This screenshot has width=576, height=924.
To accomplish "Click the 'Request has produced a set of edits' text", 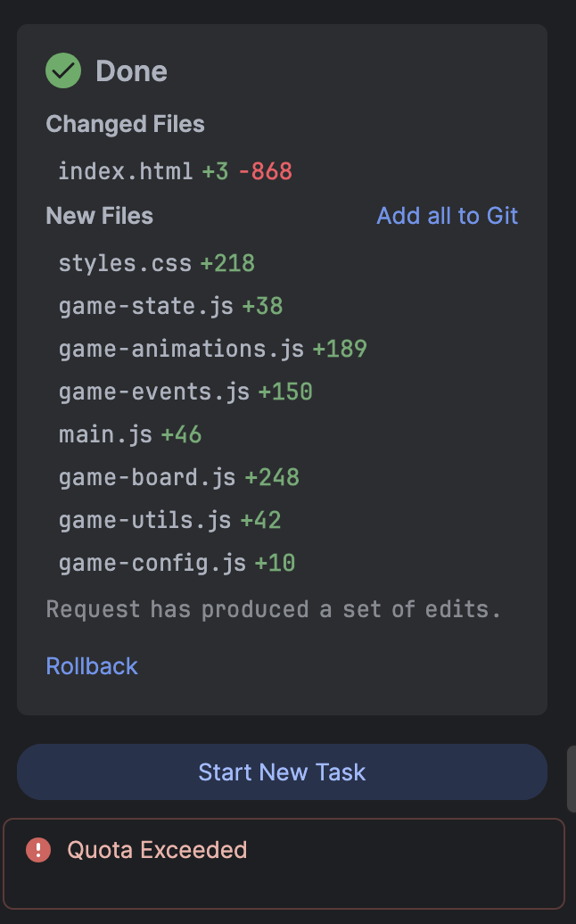I will (274, 609).
